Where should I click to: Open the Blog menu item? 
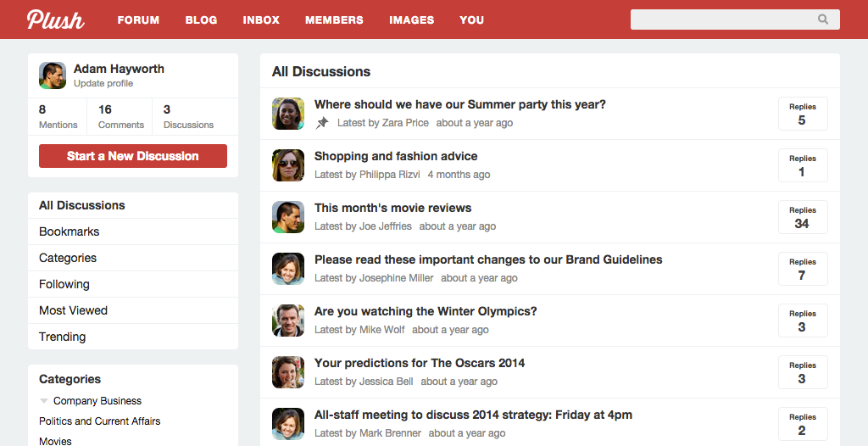(x=201, y=20)
